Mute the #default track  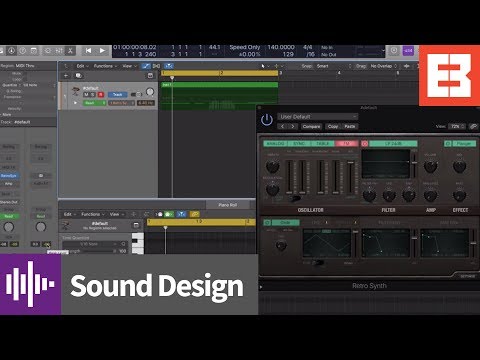(x=86, y=95)
